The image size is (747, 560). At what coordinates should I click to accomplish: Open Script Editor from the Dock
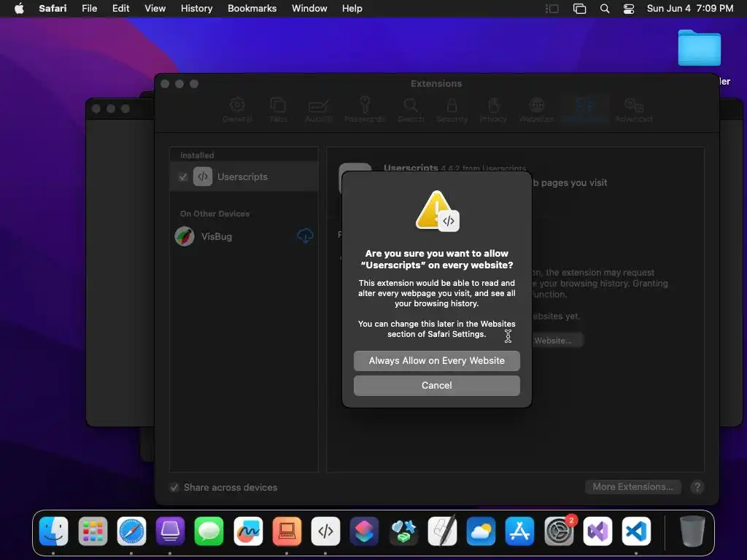coord(442,531)
